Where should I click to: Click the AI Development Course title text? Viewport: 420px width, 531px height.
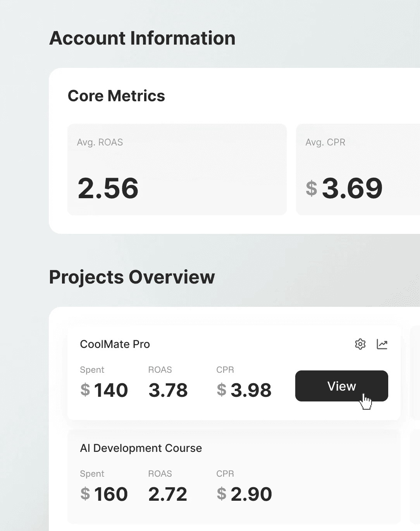click(141, 448)
